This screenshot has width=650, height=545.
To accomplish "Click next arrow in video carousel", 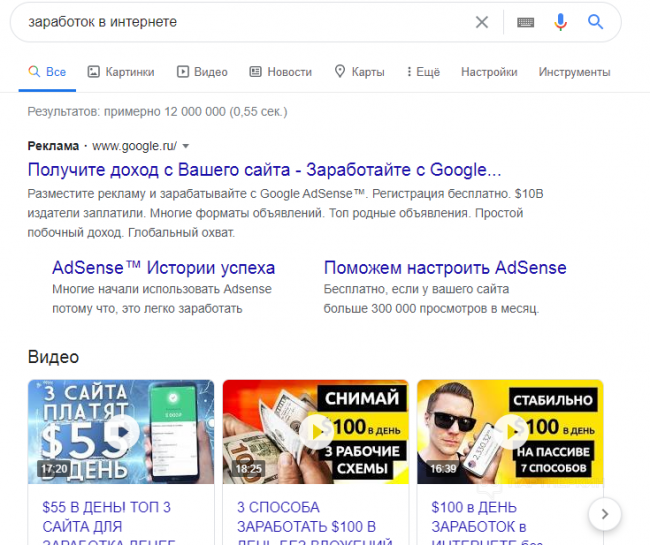I will (x=605, y=514).
